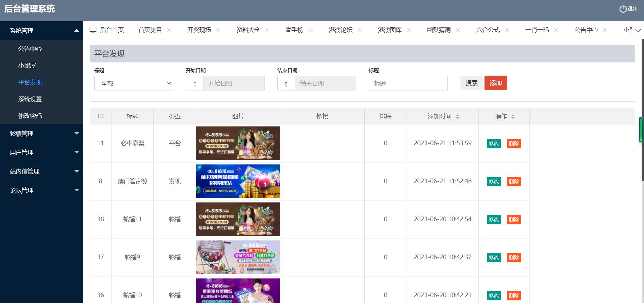Screen dimensions: 644x303
Task: Sort by the 操作 column arrows
Action: click(x=513, y=117)
